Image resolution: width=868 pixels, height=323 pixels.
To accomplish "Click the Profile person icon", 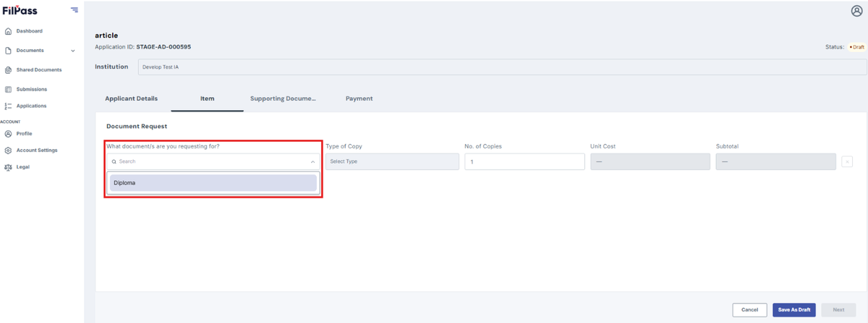I will [8, 134].
